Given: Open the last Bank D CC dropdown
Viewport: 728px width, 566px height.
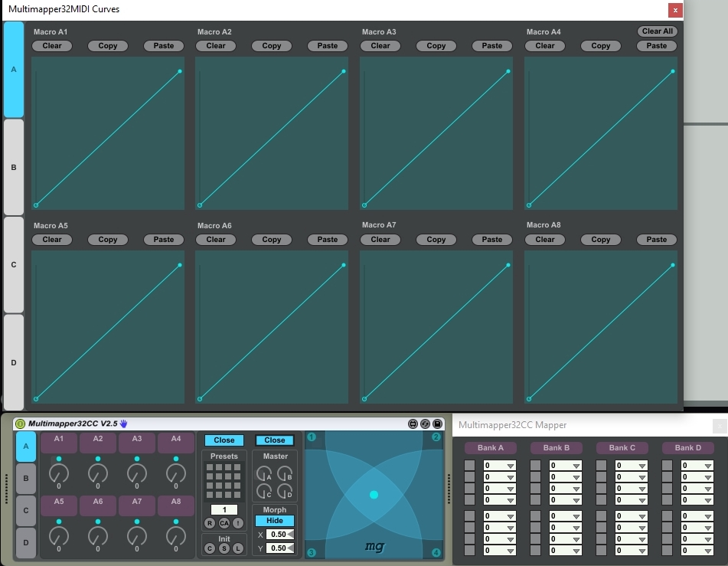Looking at the screenshot, I should click(697, 550).
